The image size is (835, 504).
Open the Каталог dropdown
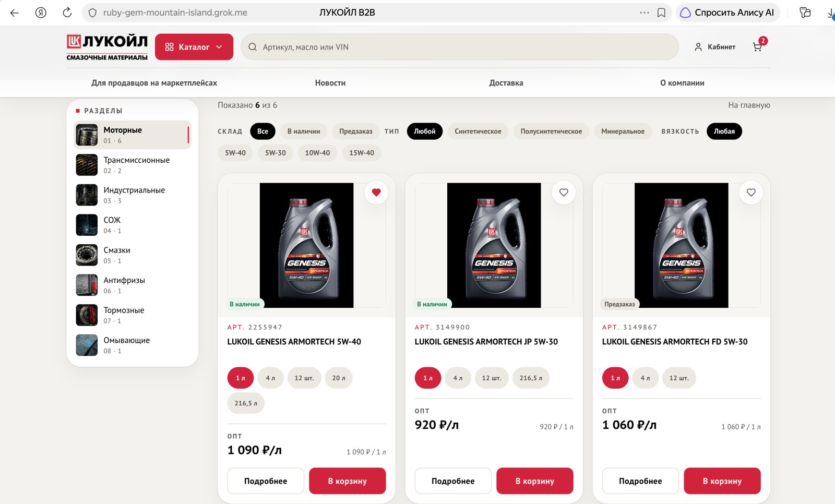click(194, 47)
